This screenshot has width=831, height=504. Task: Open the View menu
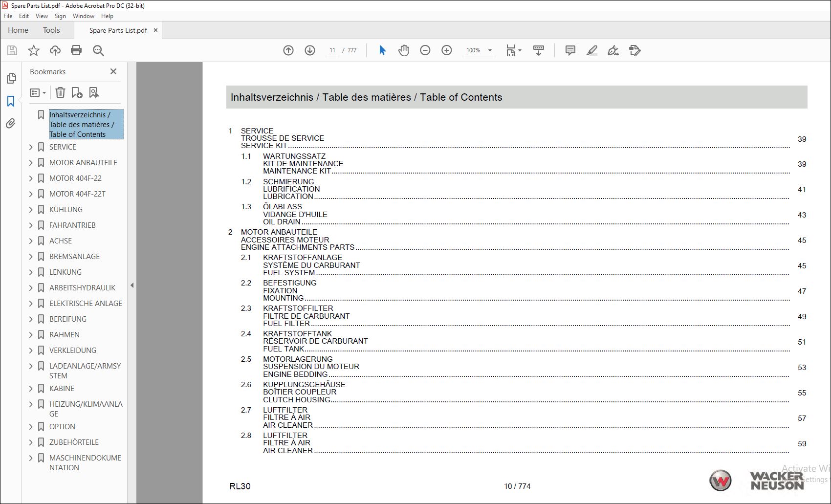(x=42, y=16)
